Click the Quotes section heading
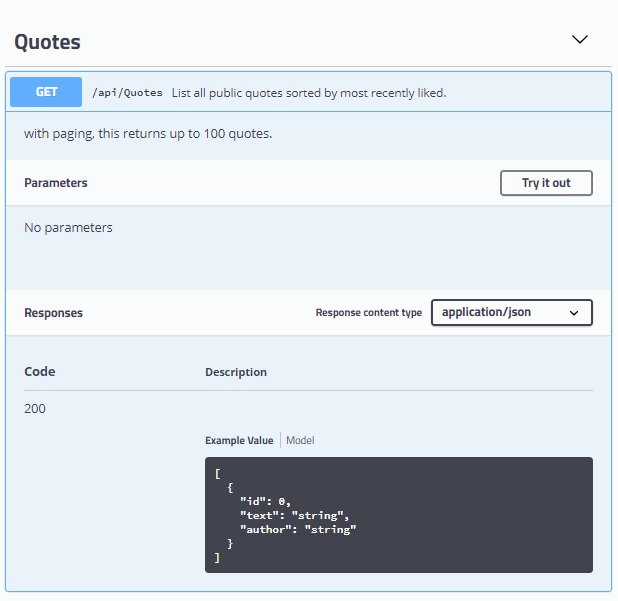 click(x=47, y=42)
